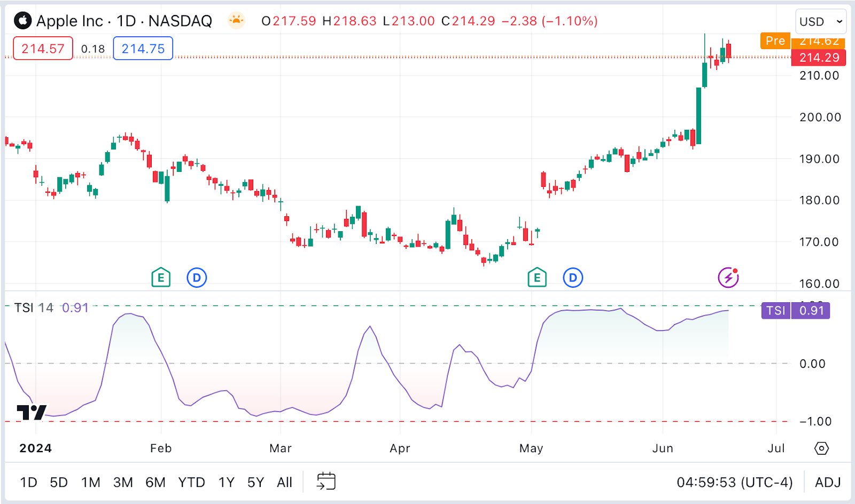Image resolution: width=855 pixels, height=504 pixels.
Task: Open the February earnings marker
Action: (x=161, y=278)
